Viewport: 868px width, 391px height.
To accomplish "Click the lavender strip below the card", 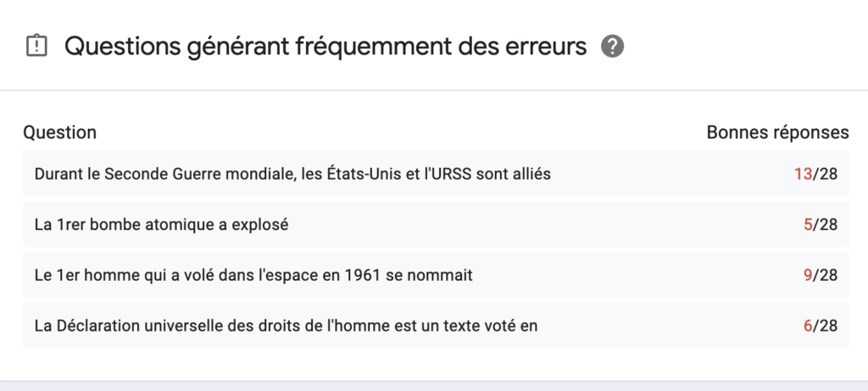I will [434, 386].
